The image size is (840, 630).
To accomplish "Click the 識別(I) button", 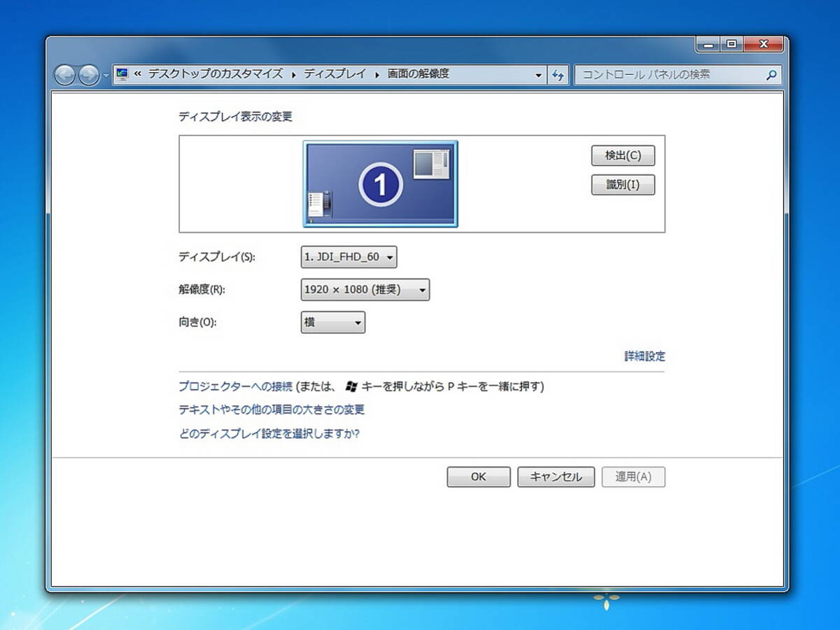I will (x=623, y=185).
